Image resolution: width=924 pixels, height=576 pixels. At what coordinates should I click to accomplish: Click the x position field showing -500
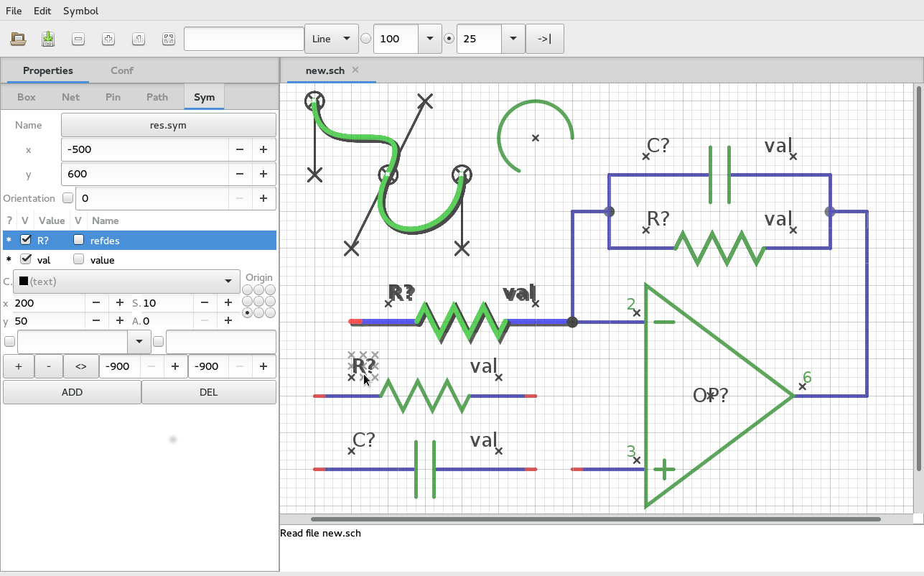(144, 149)
